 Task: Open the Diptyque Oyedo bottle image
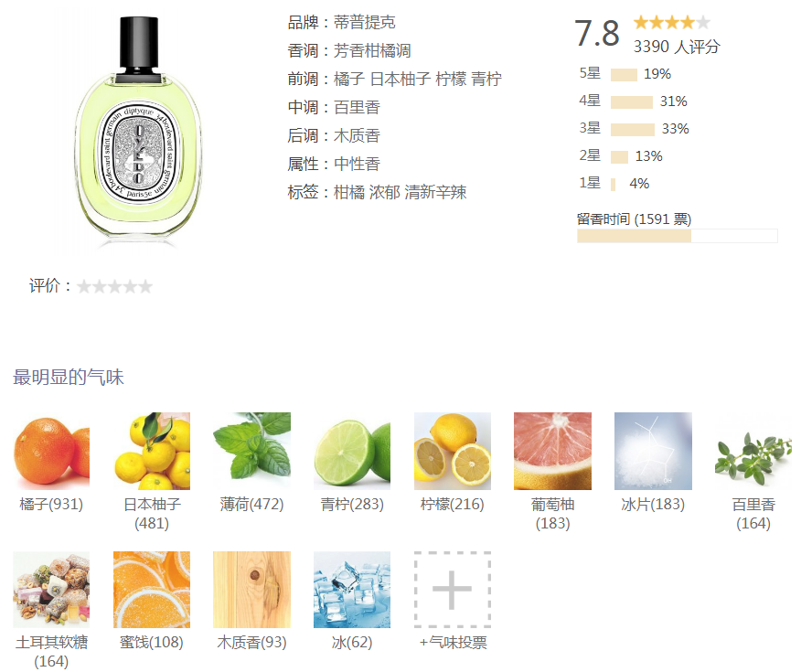click(138, 128)
